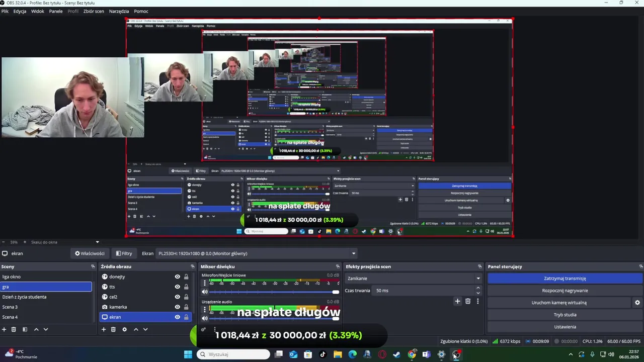Zoom in the preview with plus icon
The height and width of the screenshot is (362, 644).
tap(25, 242)
